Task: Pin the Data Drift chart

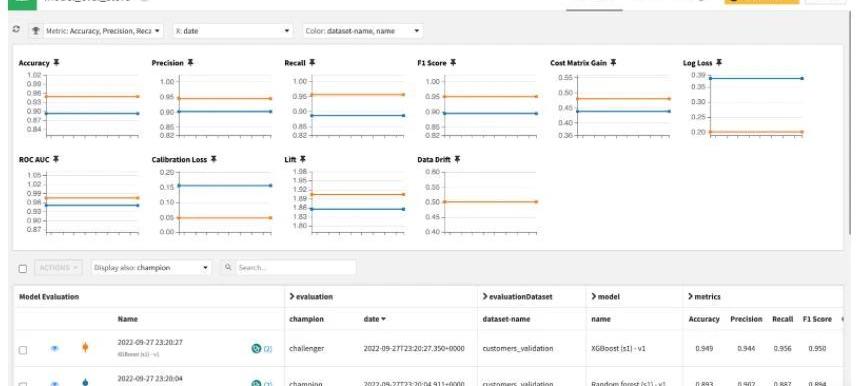Action: 457,159
